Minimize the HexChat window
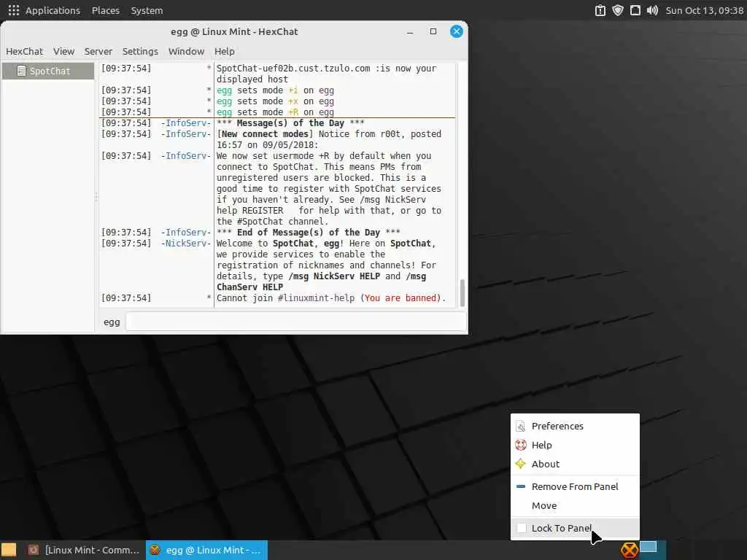Image resolution: width=747 pixels, height=560 pixels. point(410,32)
